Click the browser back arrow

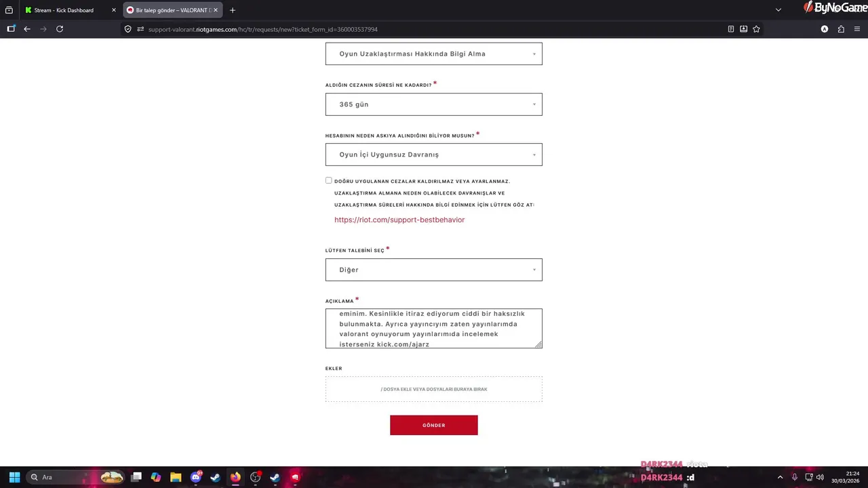[x=27, y=29]
